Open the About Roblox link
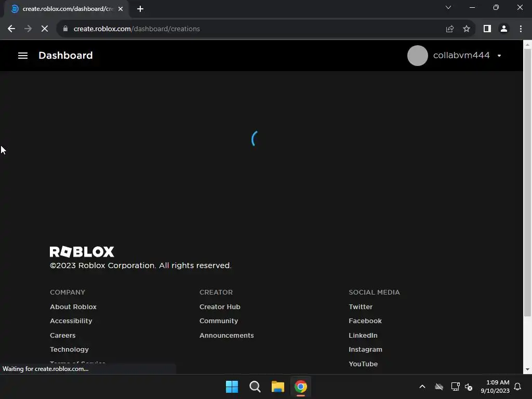Viewport: 532px width, 399px height. point(73,307)
